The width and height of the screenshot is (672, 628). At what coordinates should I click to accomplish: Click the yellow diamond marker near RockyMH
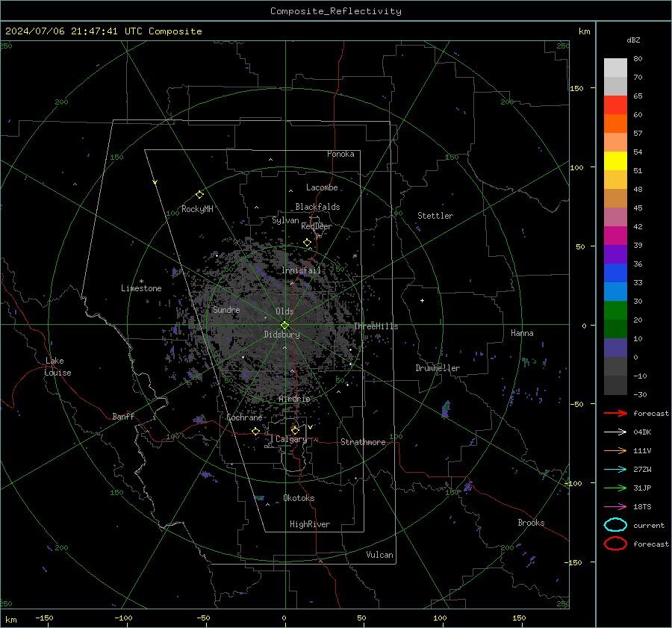199,195
